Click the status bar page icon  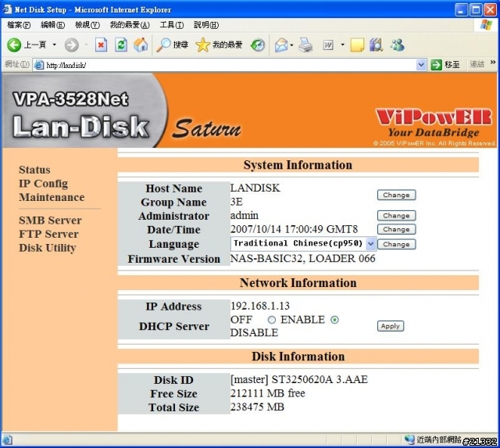click(x=7, y=440)
